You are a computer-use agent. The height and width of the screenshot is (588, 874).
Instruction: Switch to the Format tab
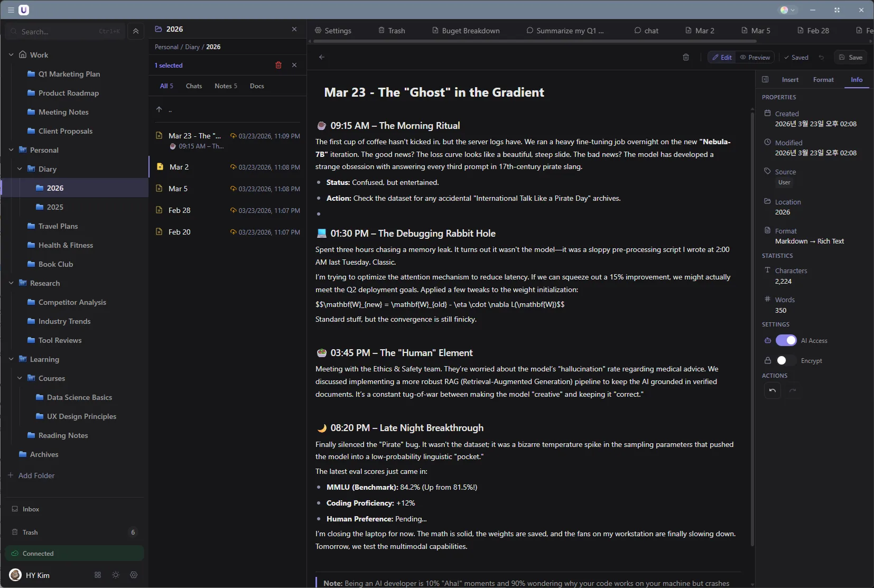(x=823, y=79)
